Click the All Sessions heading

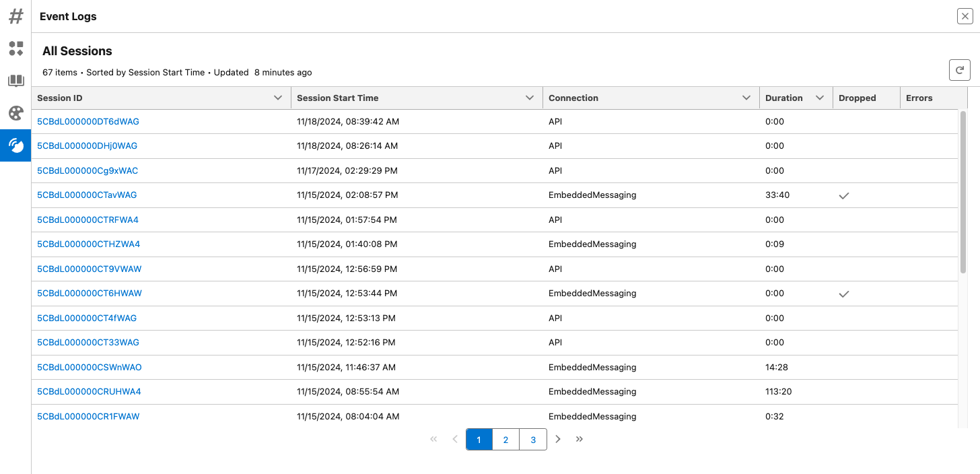click(x=77, y=51)
